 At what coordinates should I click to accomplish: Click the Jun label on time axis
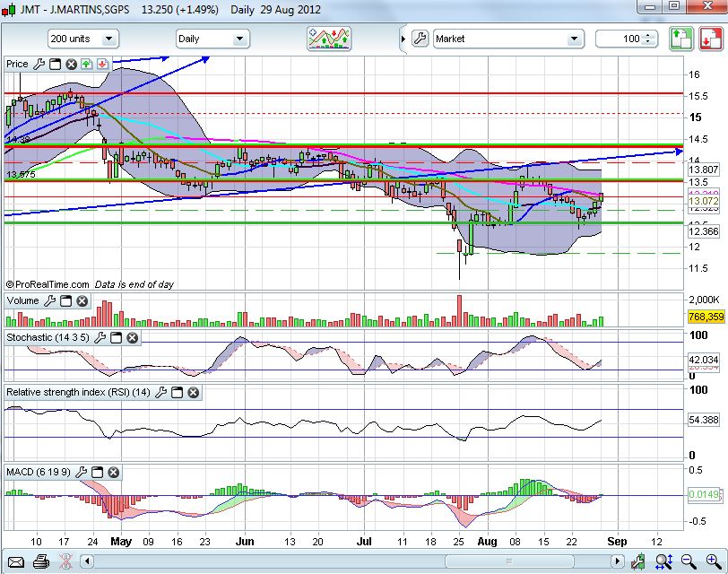(245, 542)
